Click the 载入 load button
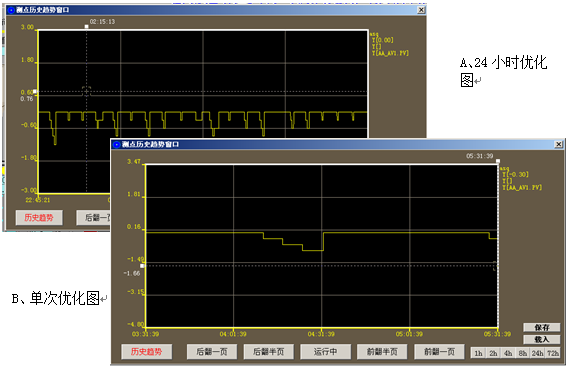Image resolution: width=569 pixels, height=370 pixels. [x=541, y=339]
